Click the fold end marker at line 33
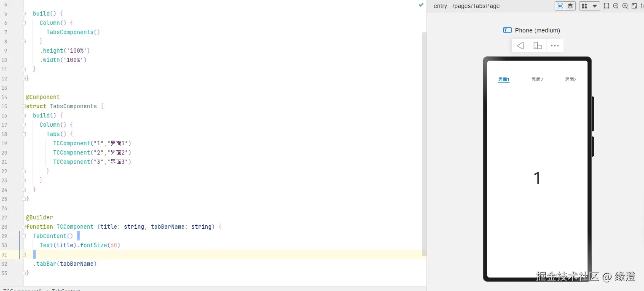This screenshot has height=291, width=644. coord(24,273)
